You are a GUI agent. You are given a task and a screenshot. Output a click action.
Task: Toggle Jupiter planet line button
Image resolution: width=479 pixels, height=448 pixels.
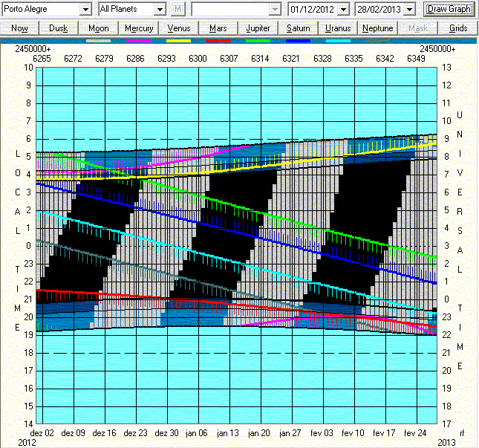258,27
